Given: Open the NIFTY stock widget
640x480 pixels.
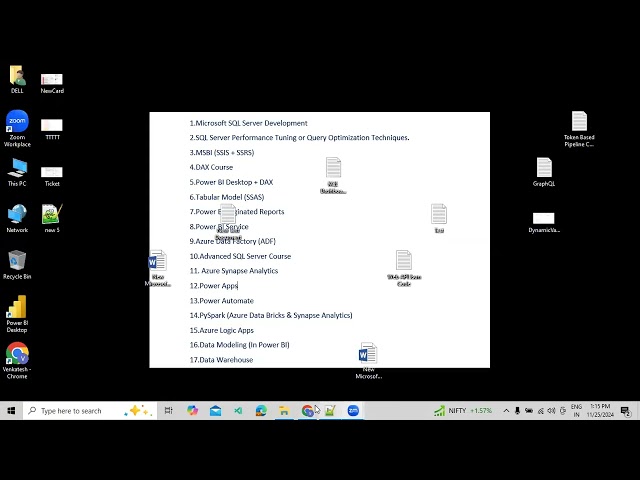Looking at the screenshot, I should (x=463, y=411).
